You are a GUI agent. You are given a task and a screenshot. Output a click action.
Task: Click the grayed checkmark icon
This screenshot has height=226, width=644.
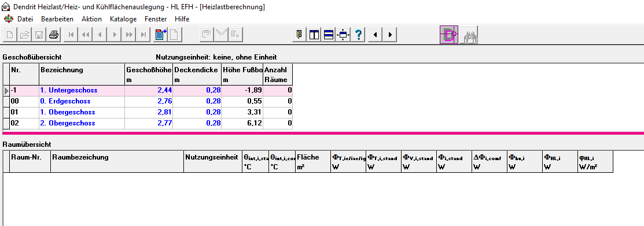(222, 35)
